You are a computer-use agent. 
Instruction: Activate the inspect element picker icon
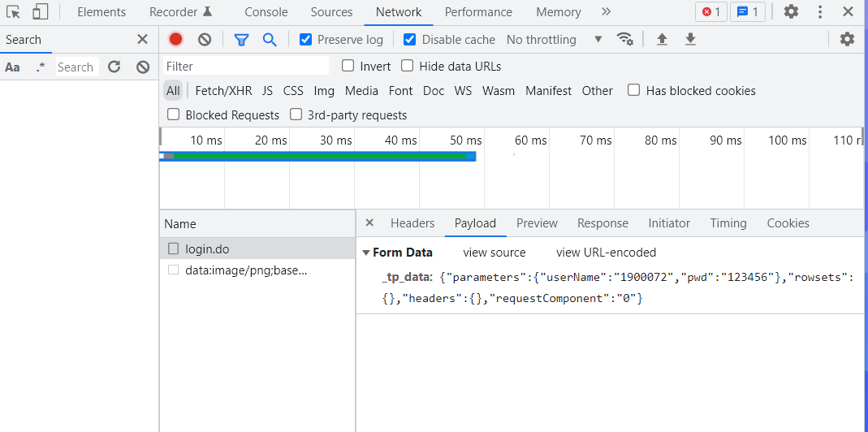(14, 11)
